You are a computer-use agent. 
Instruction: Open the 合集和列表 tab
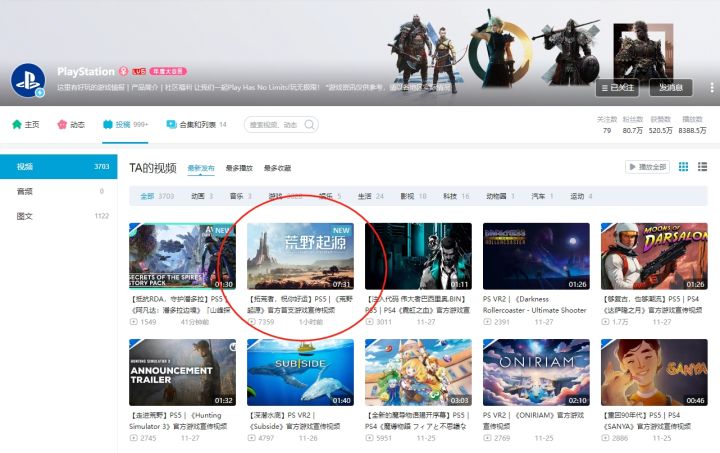tap(197, 124)
